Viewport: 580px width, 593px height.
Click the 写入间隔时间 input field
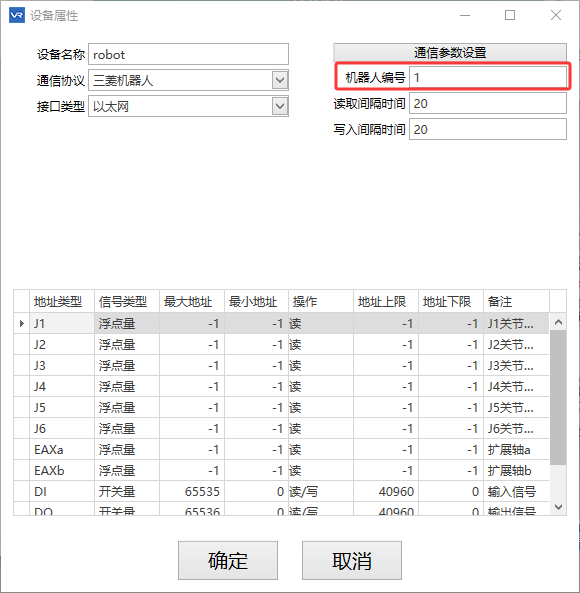point(488,129)
